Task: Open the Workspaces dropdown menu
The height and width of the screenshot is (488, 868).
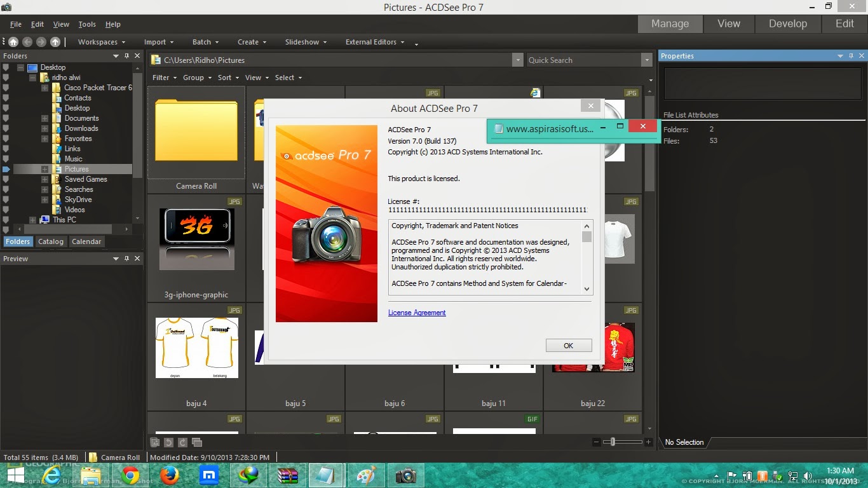Action: coord(101,42)
